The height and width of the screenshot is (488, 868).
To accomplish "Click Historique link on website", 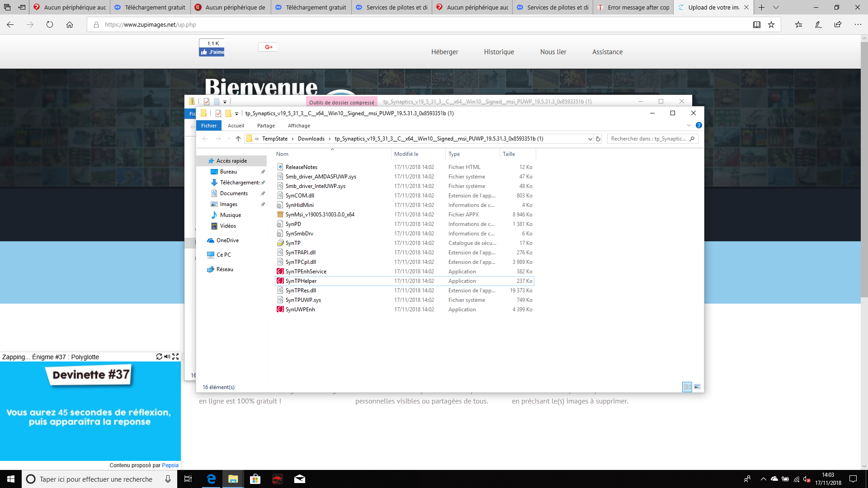I will point(499,52).
